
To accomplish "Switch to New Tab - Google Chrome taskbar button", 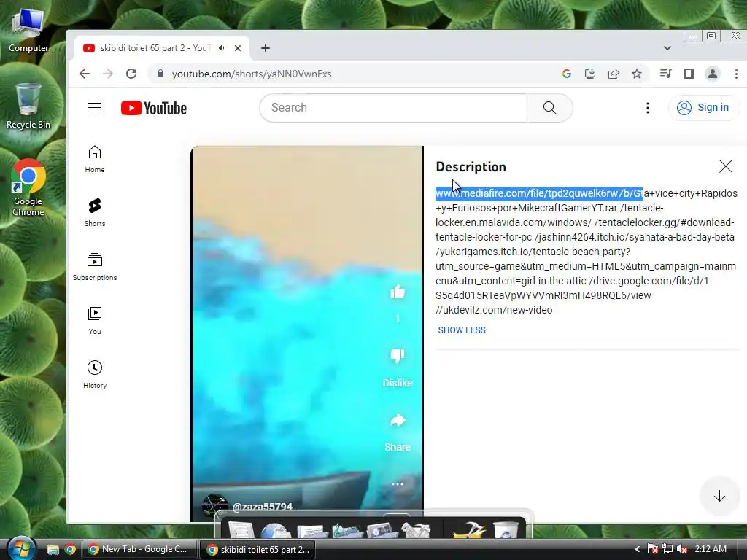I will [139, 549].
